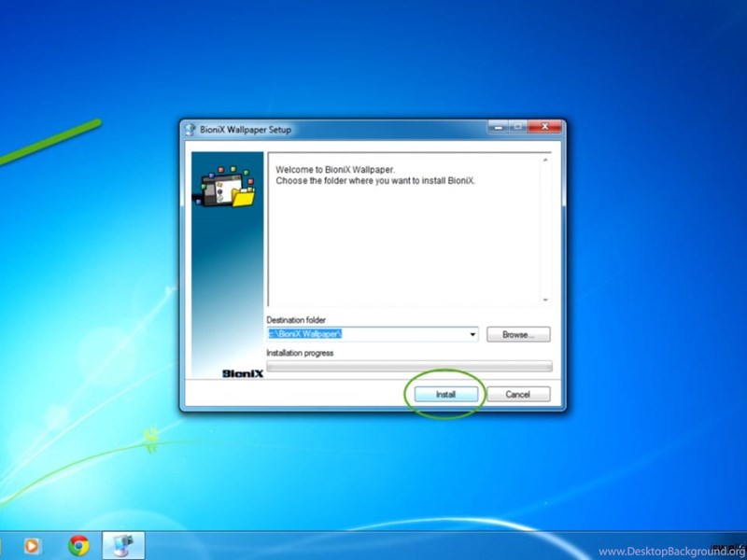Screen dimensions: 747x560
Task: Close the BioniX Wallpaper Setup window
Action: point(545,127)
